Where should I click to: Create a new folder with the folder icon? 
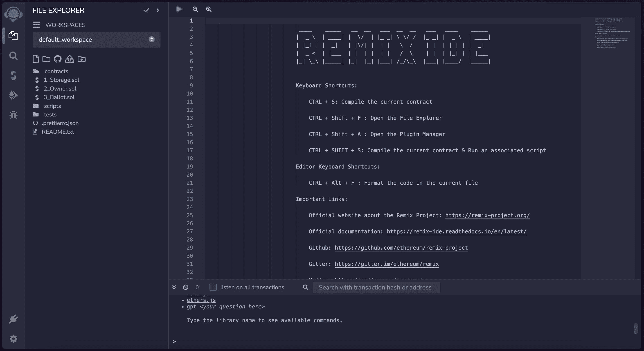click(46, 59)
